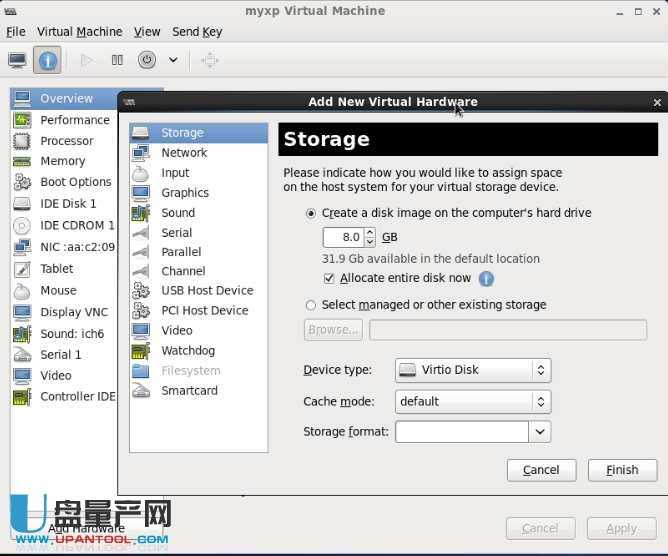Open Performance in the VM sidebar

tap(75, 120)
